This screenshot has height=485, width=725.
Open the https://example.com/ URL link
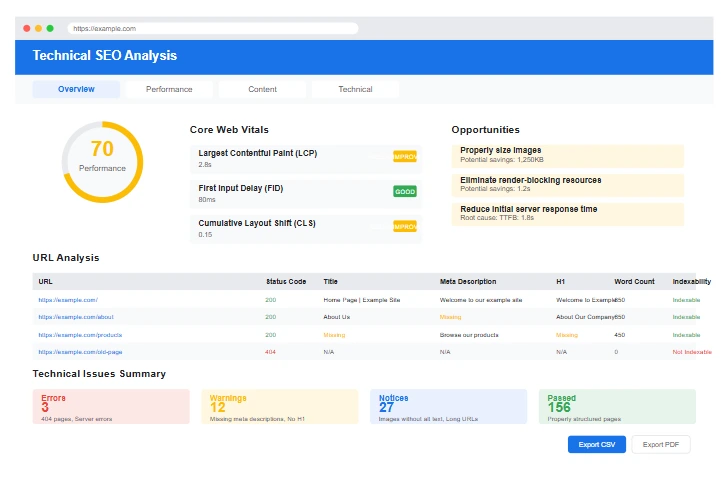click(68, 300)
